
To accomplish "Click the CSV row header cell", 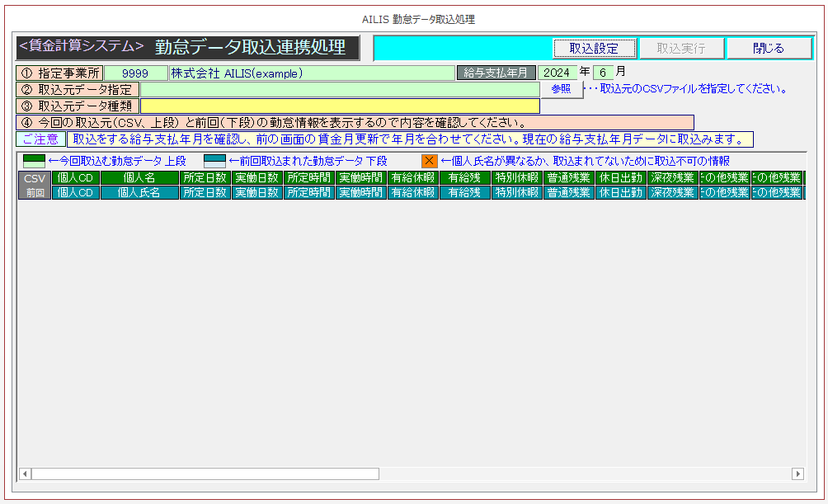I will point(34,177).
